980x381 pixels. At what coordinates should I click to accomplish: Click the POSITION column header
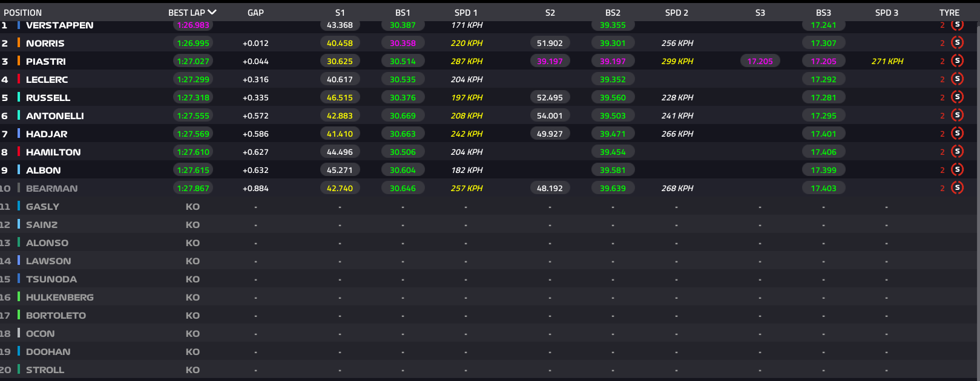coord(23,13)
